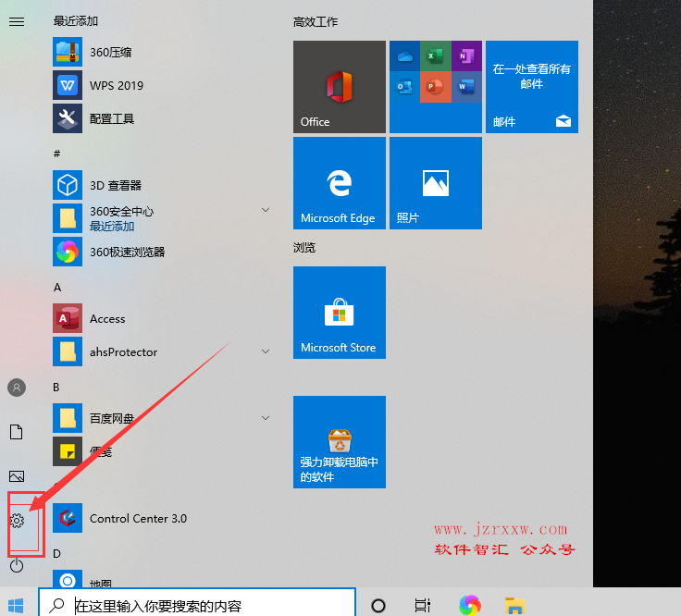Open Outlook in the Office apps tile
681x616 pixels.
(x=404, y=87)
